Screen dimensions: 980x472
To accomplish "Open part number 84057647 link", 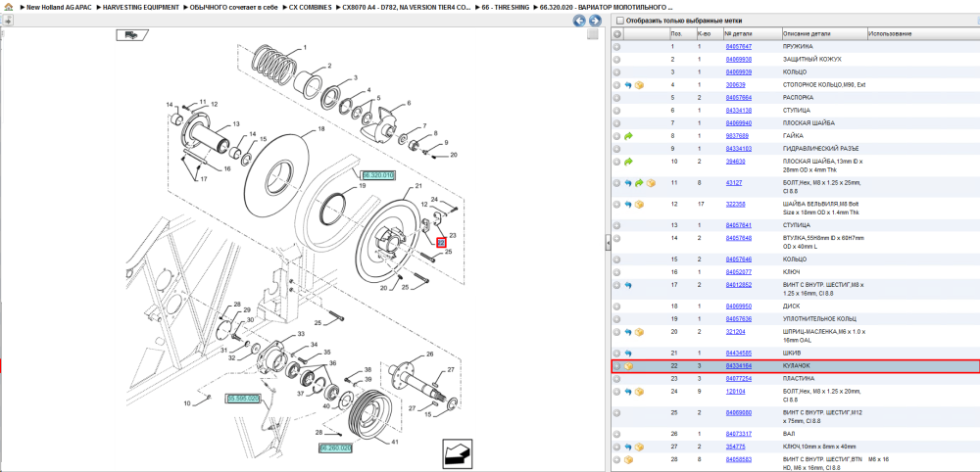I will [738, 47].
